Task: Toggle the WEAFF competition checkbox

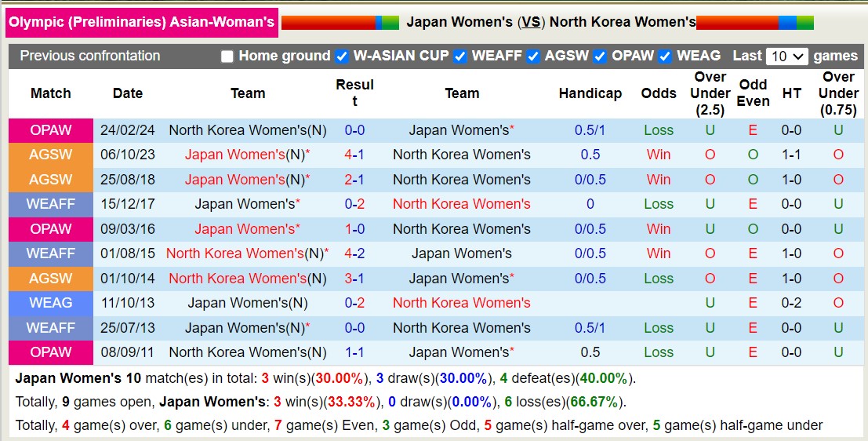Action: [x=460, y=56]
